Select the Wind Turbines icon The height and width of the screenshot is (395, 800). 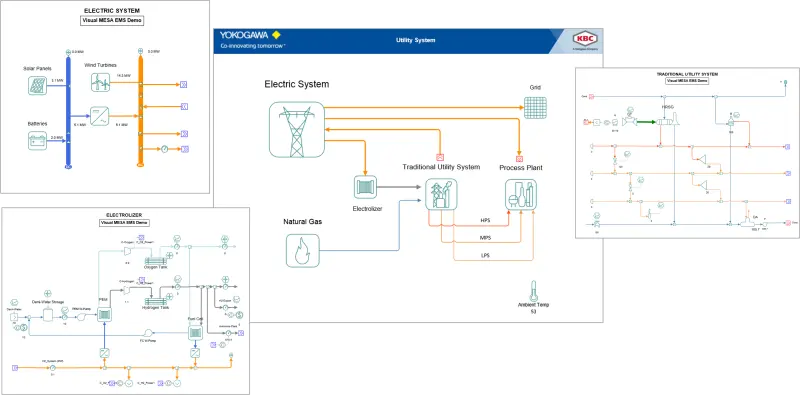[101, 82]
